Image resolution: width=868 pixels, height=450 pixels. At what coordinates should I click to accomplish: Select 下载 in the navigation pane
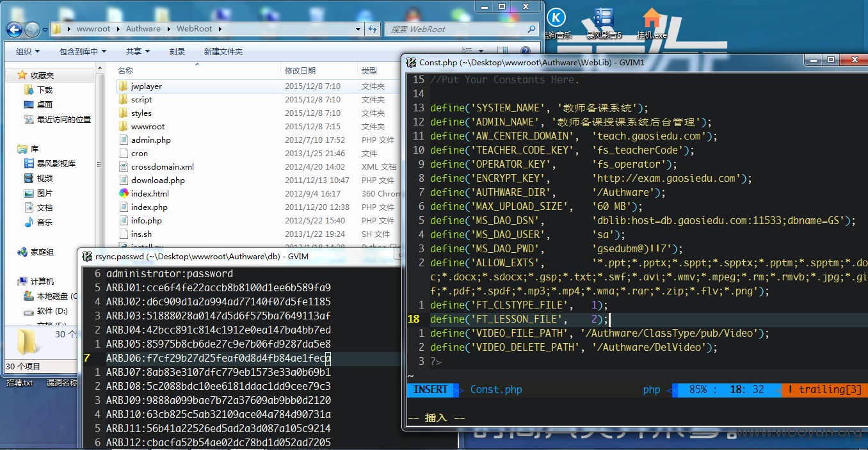pos(38,90)
